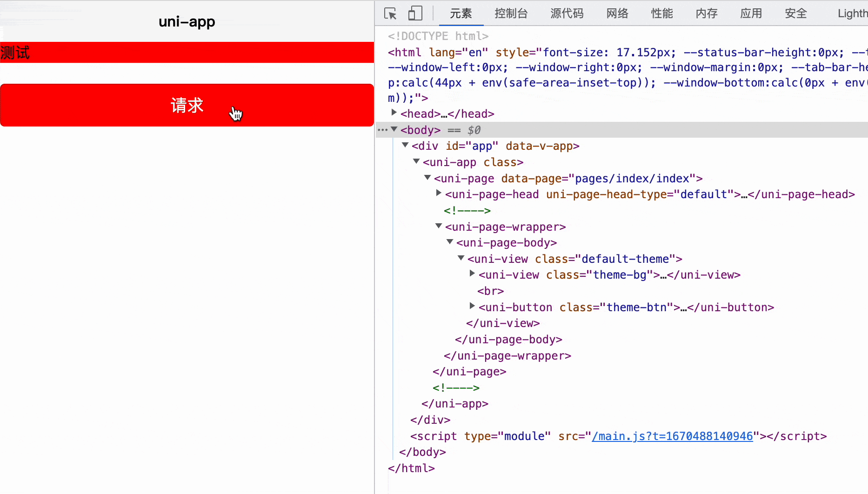Open the 网络 tab
The height and width of the screenshot is (494, 868).
click(x=617, y=13)
